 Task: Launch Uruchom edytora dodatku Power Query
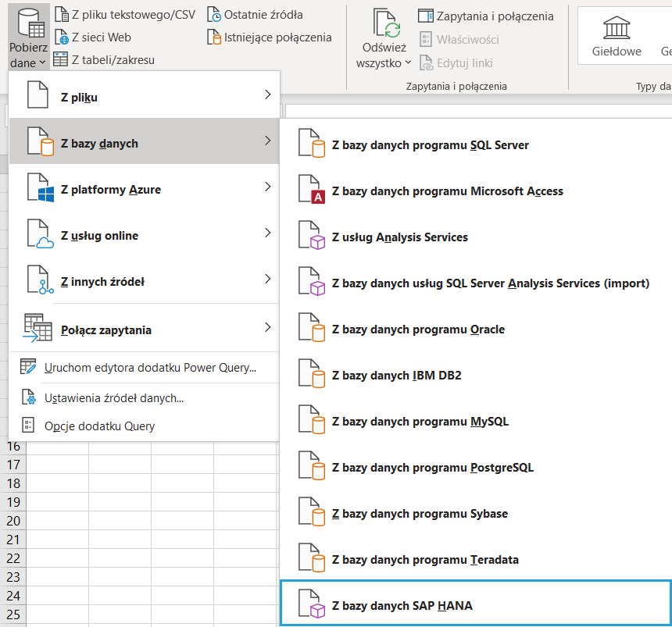(x=150, y=367)
